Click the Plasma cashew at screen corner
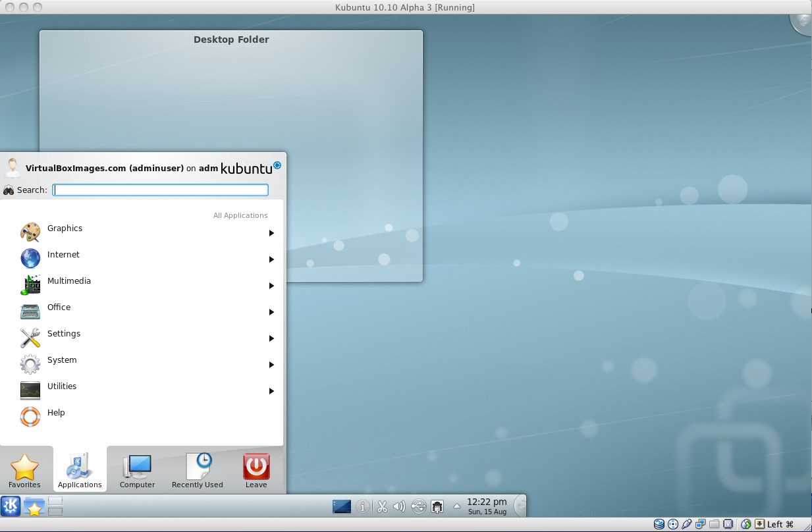Screen dimensions: 812x532 coord(802,23)
